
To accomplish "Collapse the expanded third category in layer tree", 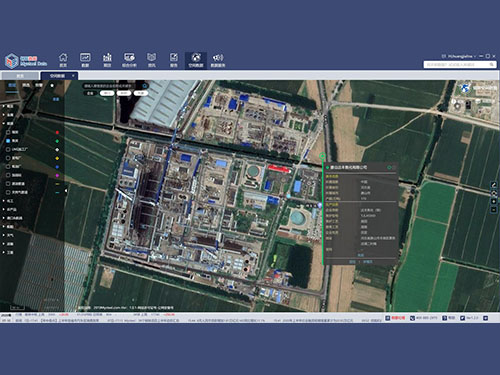I will [x=4, y=123].
